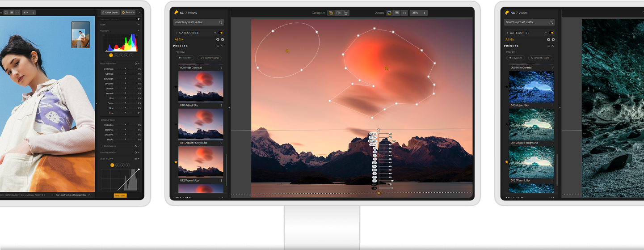This screenshot has width=644, height=250.
Task: Open the 25% zoom dropdown
Action: [x=419, y=13]
